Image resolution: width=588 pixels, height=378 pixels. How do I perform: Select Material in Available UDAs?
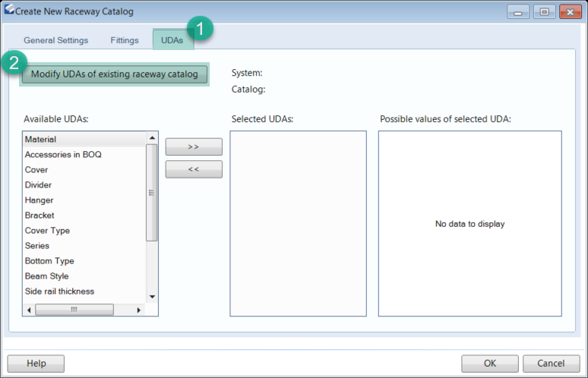click(x=84, y=140)
